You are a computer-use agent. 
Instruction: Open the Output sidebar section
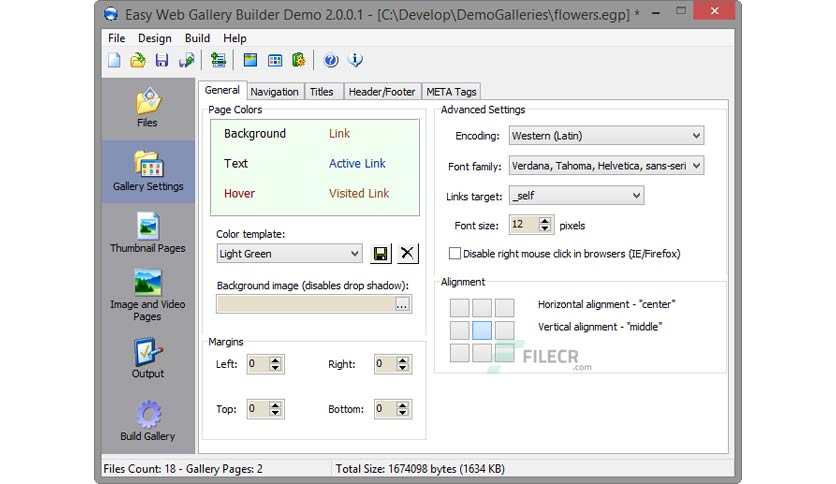click(148, 358)
